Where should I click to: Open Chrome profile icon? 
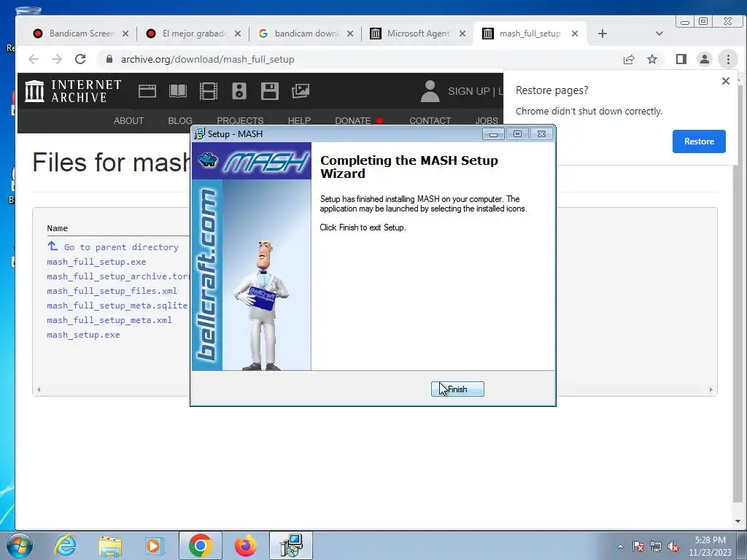pyautogui.click(x=704, y=59)
